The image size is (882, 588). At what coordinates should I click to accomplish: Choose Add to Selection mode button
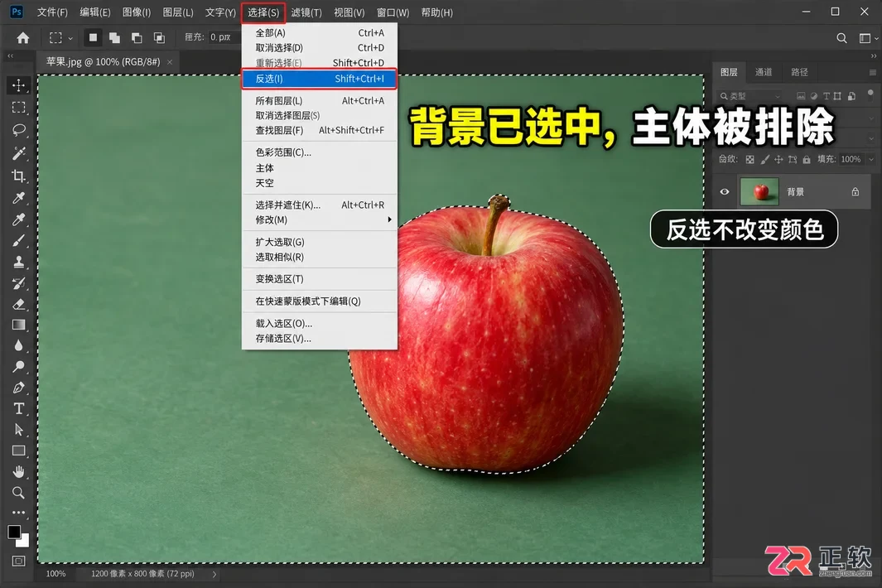(x=115, y=38)
